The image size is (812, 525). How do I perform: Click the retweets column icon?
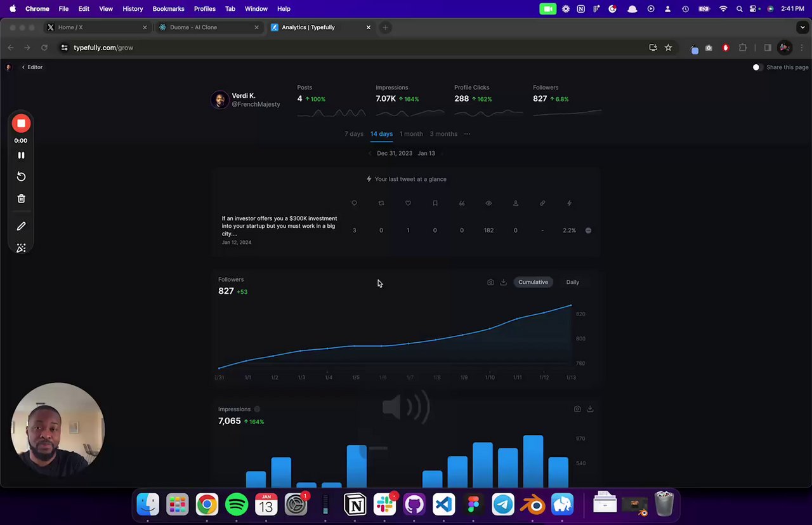(381, 203)
